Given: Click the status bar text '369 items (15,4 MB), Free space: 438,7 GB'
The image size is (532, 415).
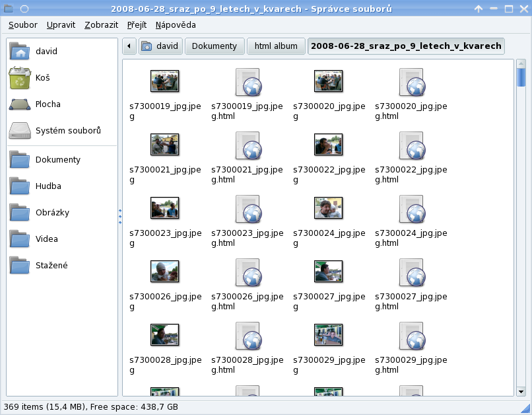Looking at the screenshot, I should click(90, 407).
